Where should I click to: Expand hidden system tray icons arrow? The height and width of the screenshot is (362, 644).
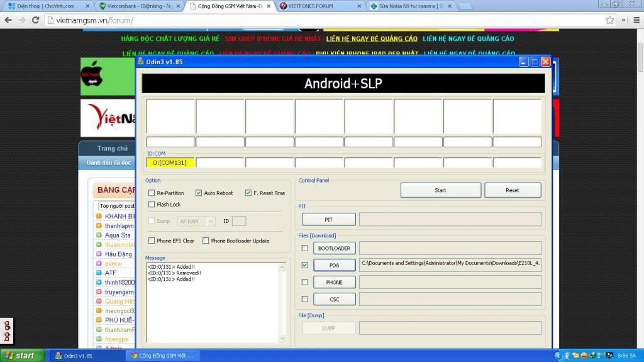(x=557, y=356)
